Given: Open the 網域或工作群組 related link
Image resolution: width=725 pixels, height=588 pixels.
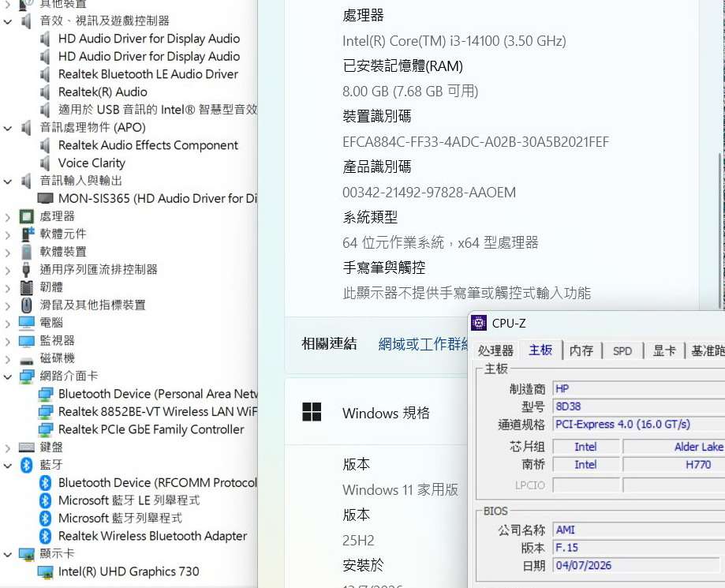Looking at the screenshot, I should click(x=423, y=344).
